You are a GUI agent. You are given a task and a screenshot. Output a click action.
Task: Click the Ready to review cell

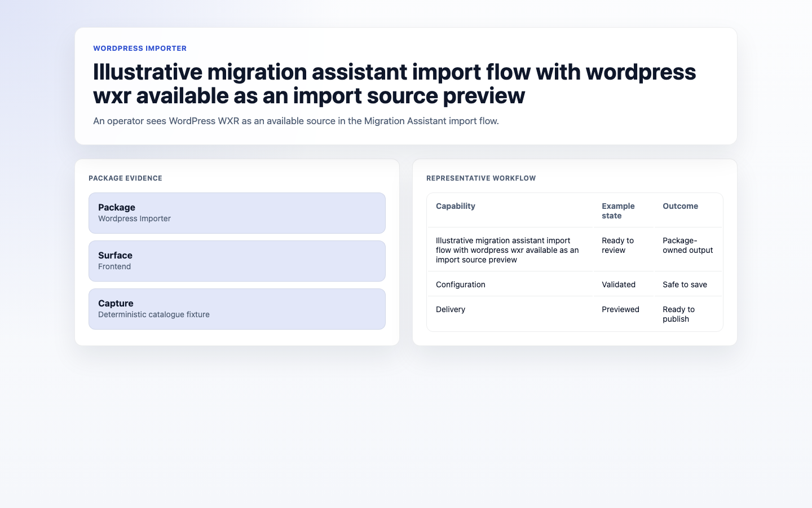coord(624,250)
